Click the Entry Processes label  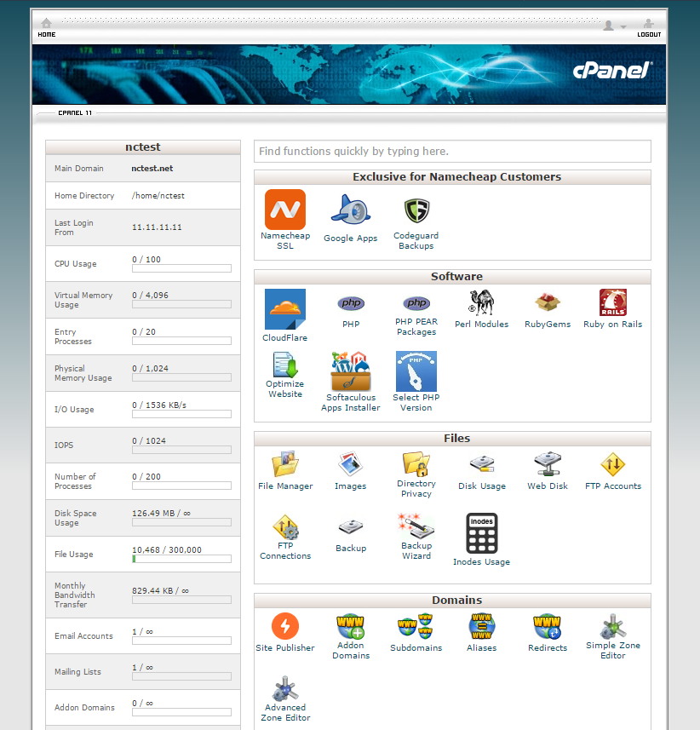(73, 336)
